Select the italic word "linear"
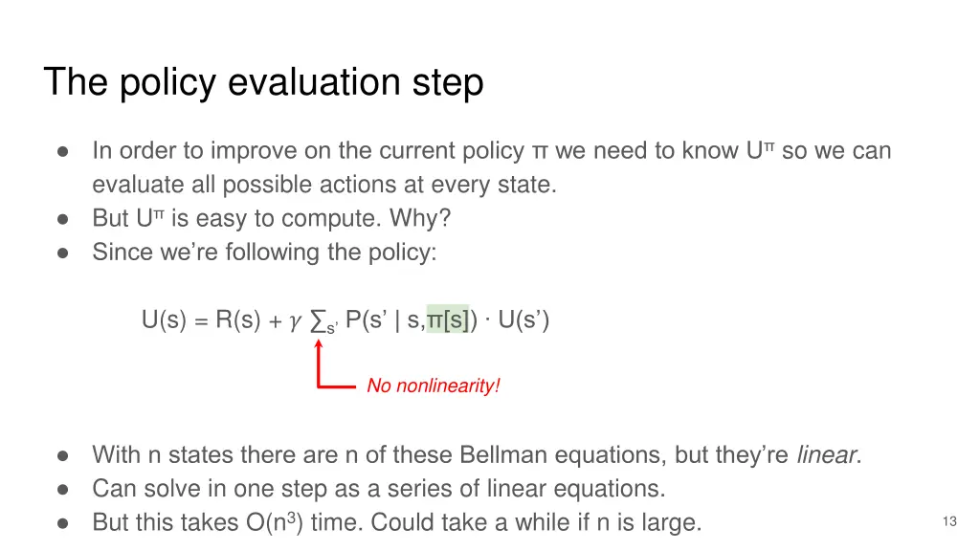This screenshot has height=551, width=980. [827, 455]
